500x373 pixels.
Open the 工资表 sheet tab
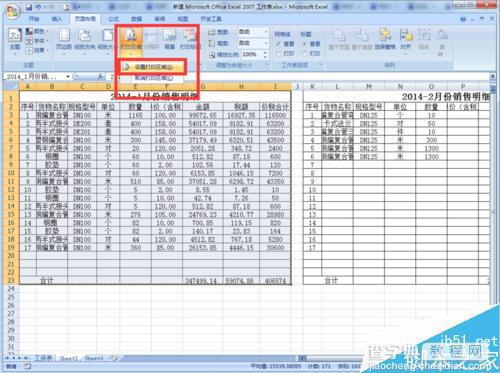click(x=44, y=358)
